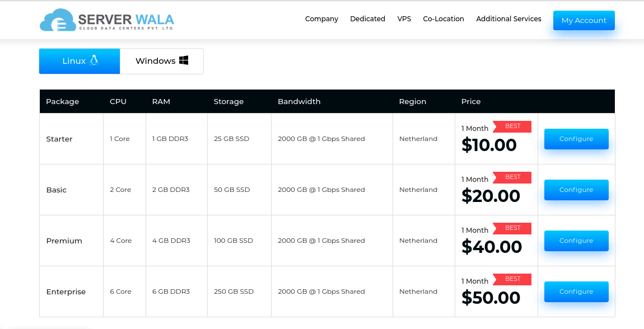The image size is (644, 329).
Task: Expand the Additional Services menu
Action: coord(508,19)
